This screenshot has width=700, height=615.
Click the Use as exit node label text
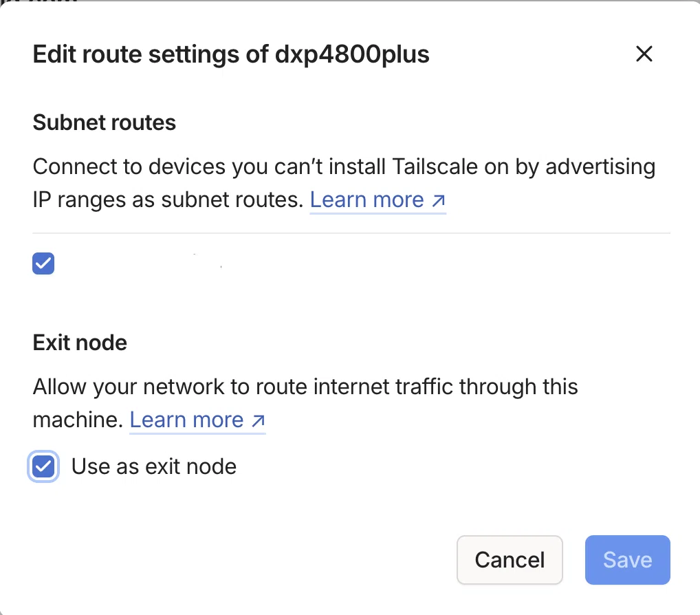pos(154,466)
